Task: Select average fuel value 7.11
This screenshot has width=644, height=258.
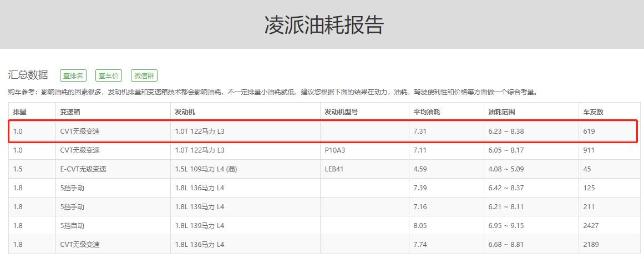Action: [x=420, y=150]
